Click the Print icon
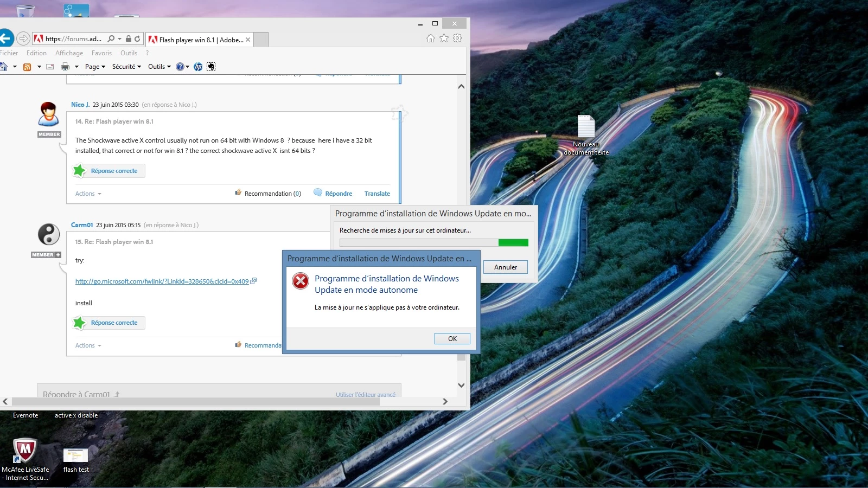Viewport: 868px width, 488px height. click(x=65, y=67)
